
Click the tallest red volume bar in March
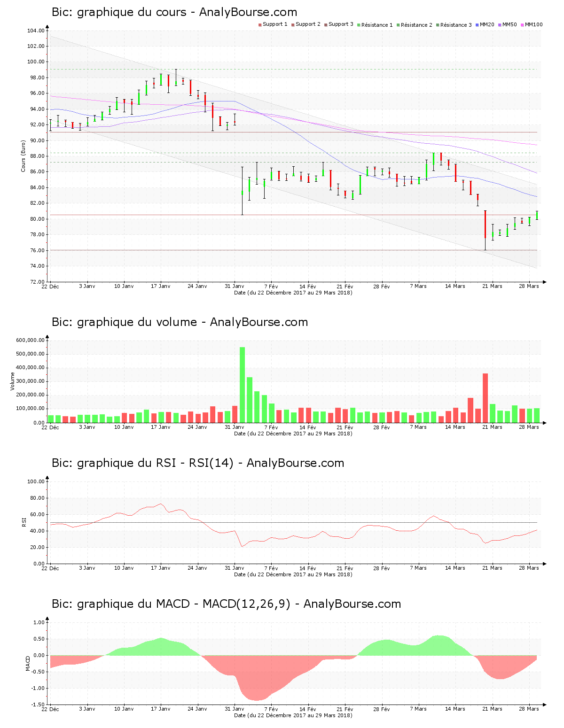pos(485,398)
